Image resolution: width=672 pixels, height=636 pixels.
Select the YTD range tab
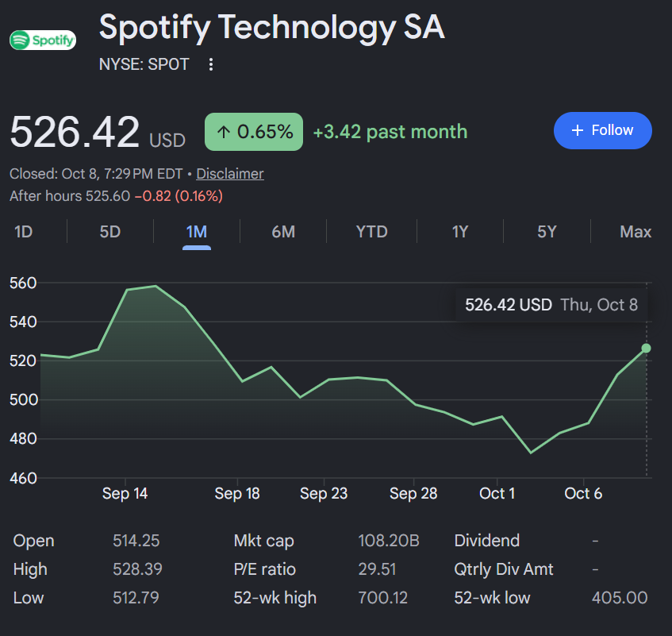coord(371,232)
